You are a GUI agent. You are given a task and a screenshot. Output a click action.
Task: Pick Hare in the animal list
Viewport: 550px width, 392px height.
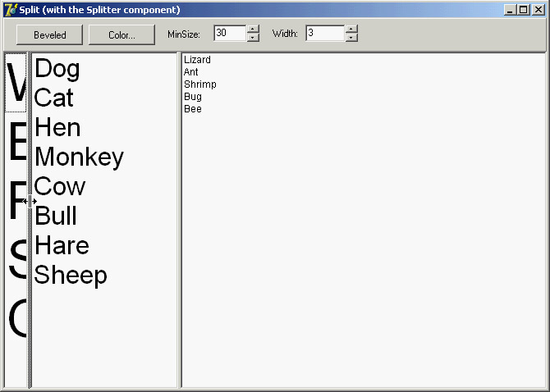[x=62, y=245]
